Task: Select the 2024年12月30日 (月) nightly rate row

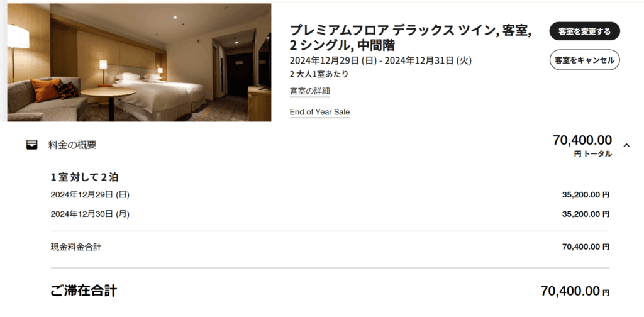Action: (x=330, y=214)
